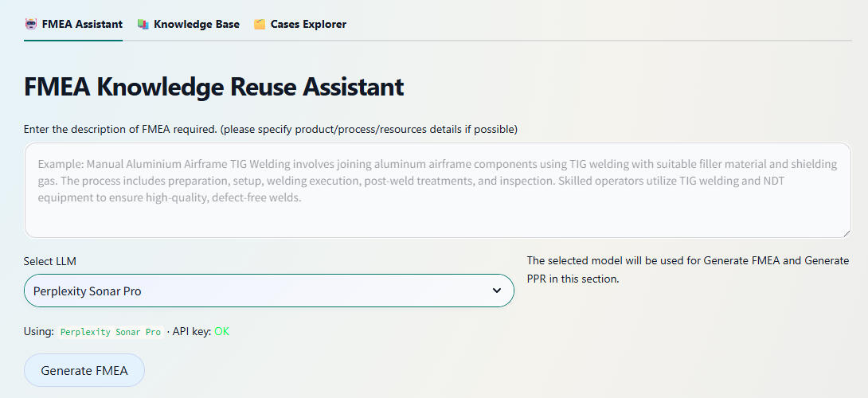This screenshot has width=868, height=398.
Task: Click the green Perplexity Sonar Pro code chip
Action: (111, 332)
